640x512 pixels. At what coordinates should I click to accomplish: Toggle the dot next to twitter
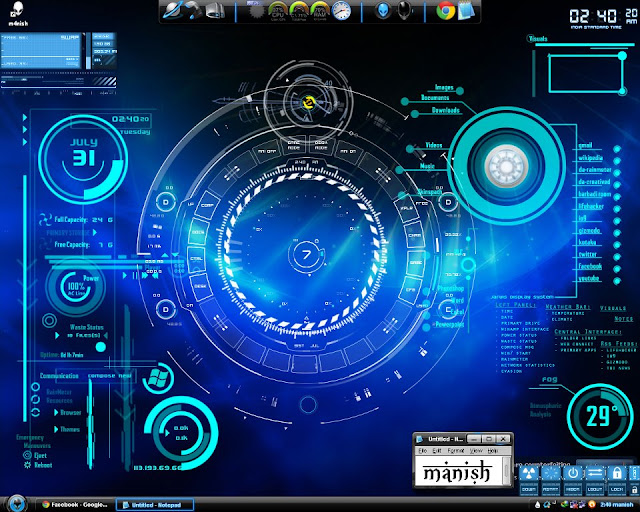[x=617, y=257]
